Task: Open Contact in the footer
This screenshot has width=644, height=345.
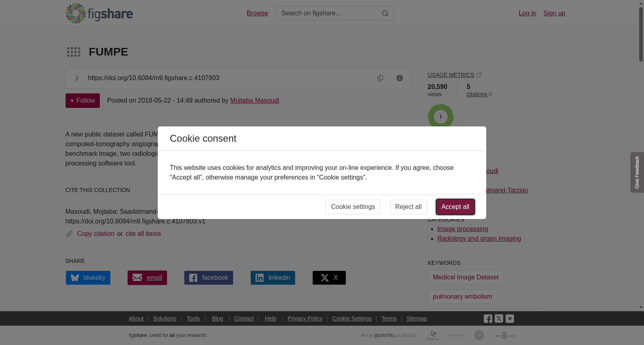Action: tap(244, 318)
